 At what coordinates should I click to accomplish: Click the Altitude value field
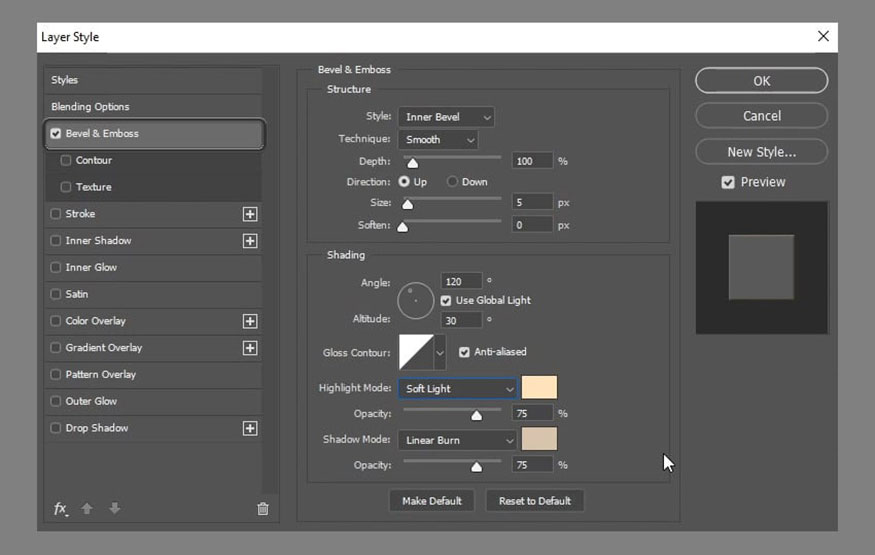pyautogui.click(x=461, y=321)
